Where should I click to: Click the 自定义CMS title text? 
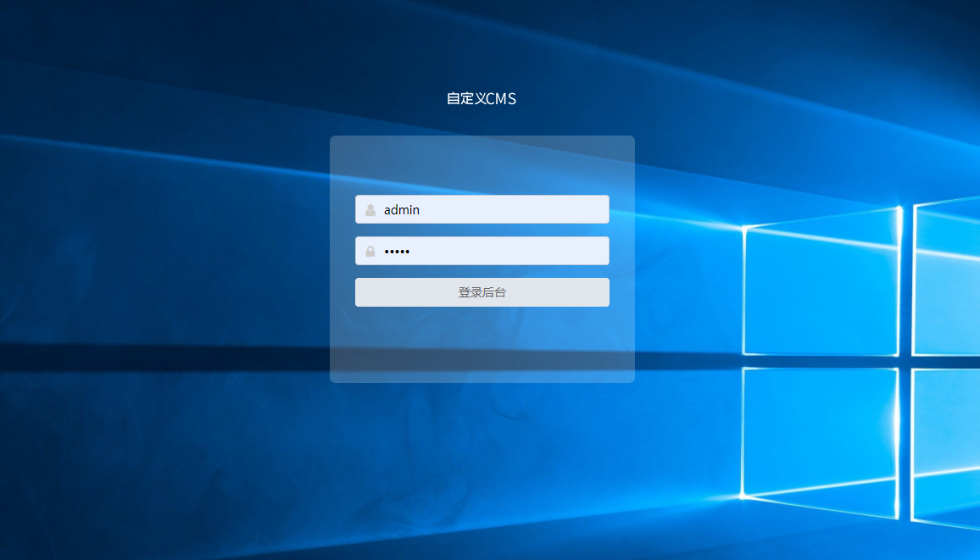tap(482, 98)
